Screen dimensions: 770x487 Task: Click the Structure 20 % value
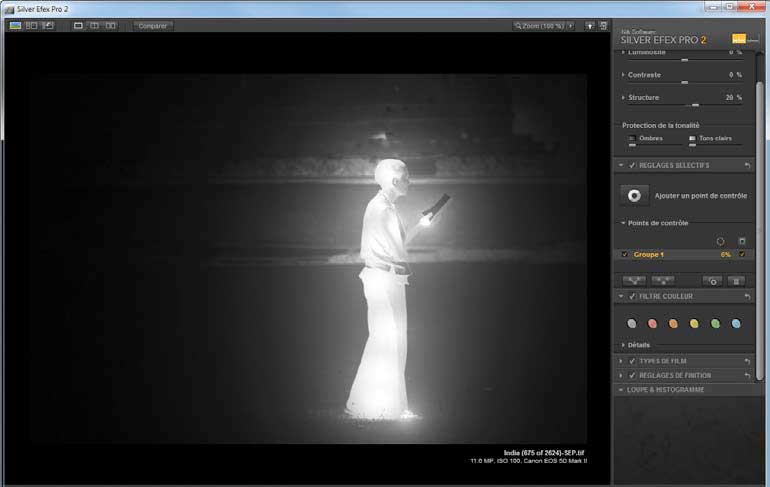pyautogui.click(x=734, y=98)
